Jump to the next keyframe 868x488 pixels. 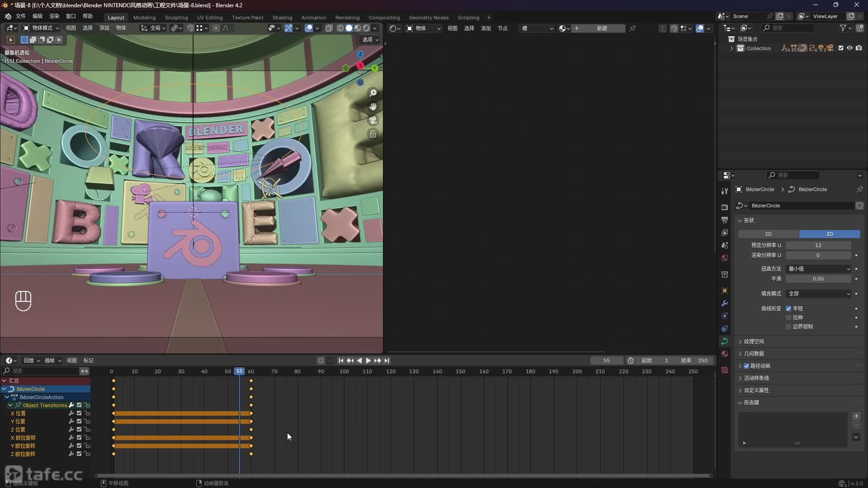(377, 361)
